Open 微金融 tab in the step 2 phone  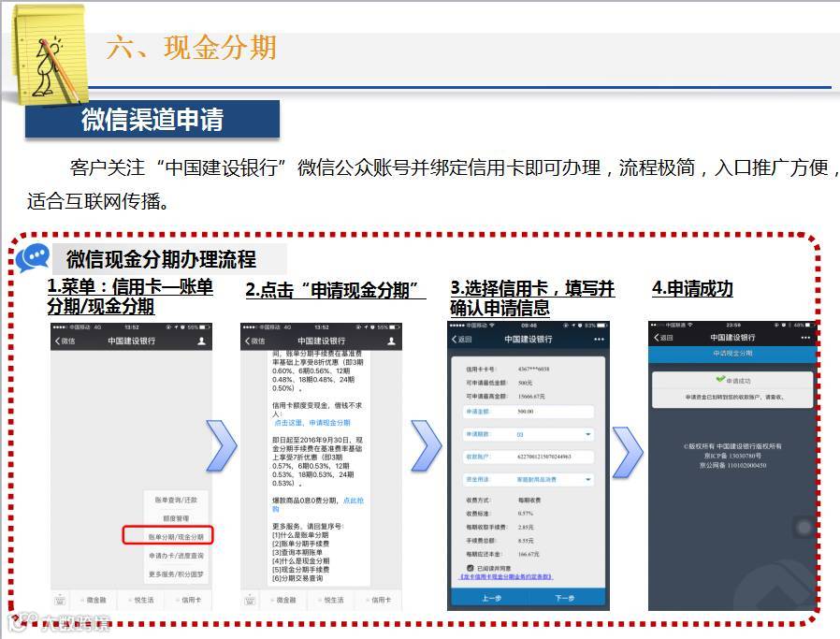[284, 600]
